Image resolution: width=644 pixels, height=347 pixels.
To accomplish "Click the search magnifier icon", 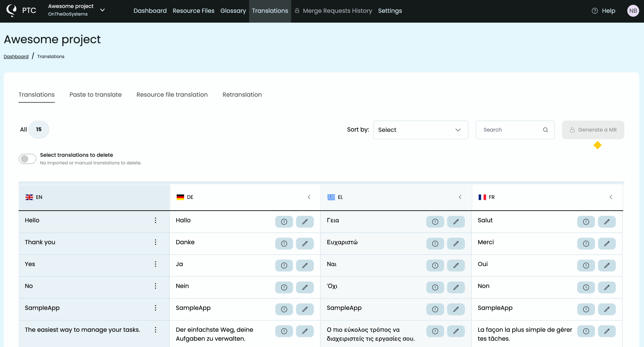I will click(545, 130).
